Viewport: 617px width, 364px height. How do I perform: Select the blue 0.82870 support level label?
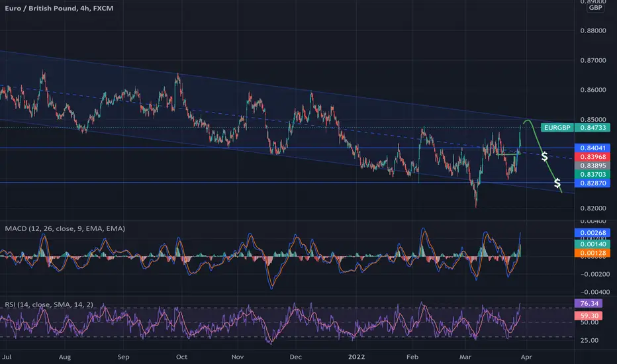(x=593, y=183)
